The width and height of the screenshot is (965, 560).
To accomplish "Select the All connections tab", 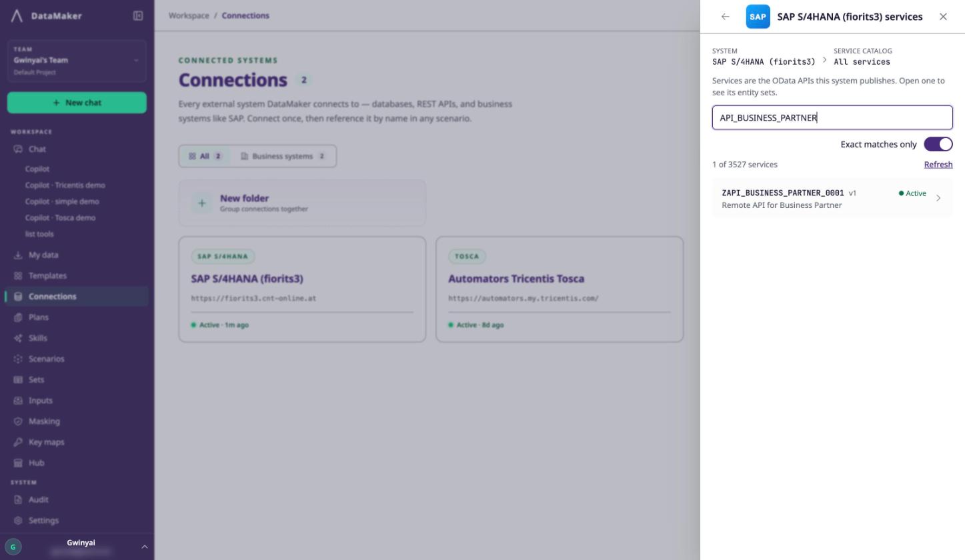I will 205,156.
